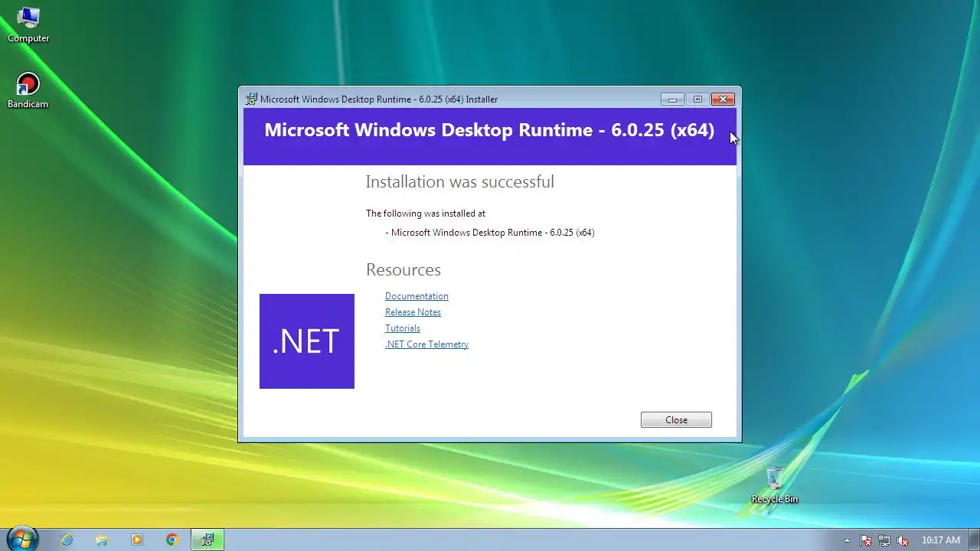
Task: Click the purple banner title text
Action: point(489,130)
